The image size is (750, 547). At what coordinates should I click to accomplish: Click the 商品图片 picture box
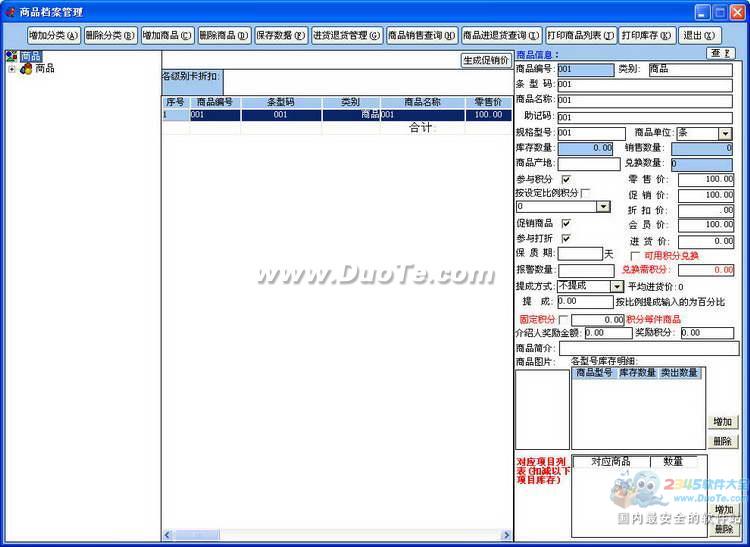click(542, 409)
